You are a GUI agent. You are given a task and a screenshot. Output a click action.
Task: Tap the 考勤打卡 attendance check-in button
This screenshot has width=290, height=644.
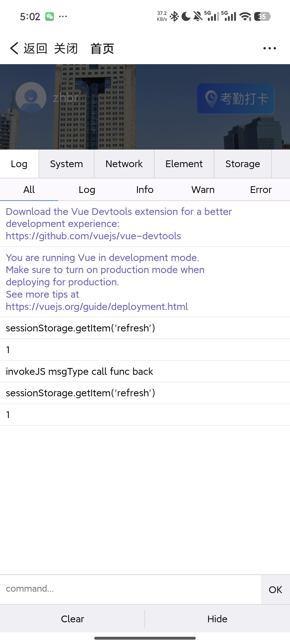(x=235, y=98)
